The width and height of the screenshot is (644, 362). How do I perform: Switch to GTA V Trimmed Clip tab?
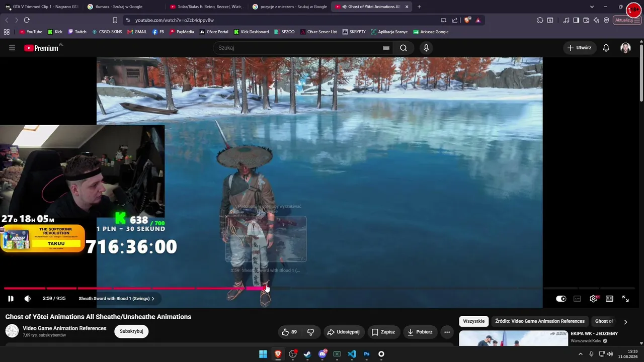[x=41, y=7]
